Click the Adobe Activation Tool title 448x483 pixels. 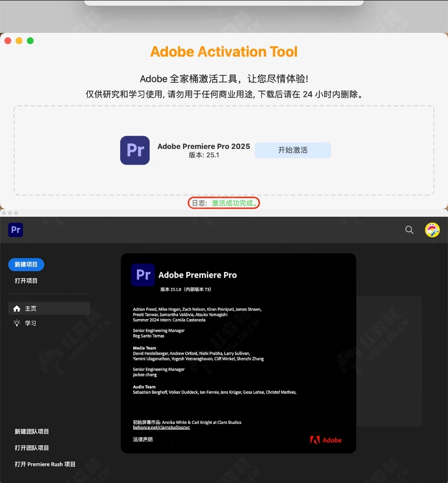click(x=224, y=51)
